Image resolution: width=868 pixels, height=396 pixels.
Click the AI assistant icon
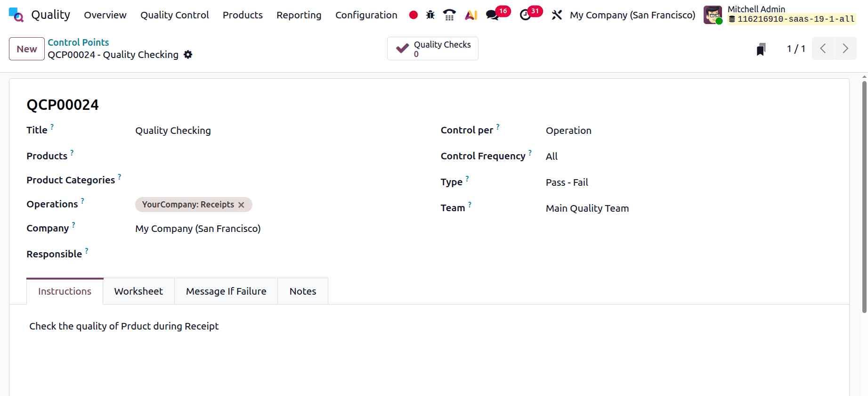(471, 15)
